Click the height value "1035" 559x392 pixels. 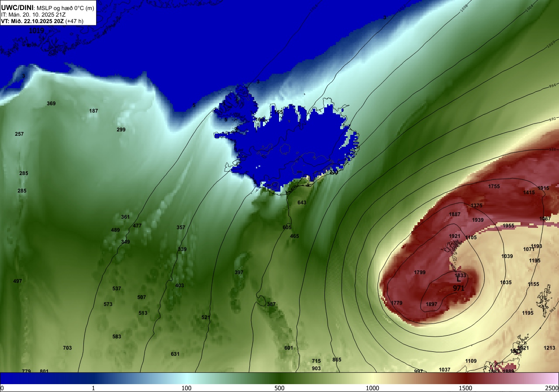coord(505,282)
